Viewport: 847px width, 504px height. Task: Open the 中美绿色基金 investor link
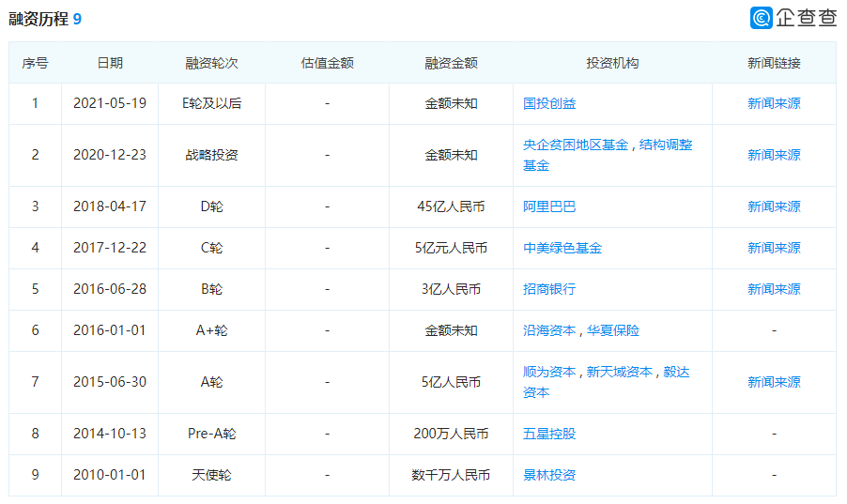pos(562,248)
